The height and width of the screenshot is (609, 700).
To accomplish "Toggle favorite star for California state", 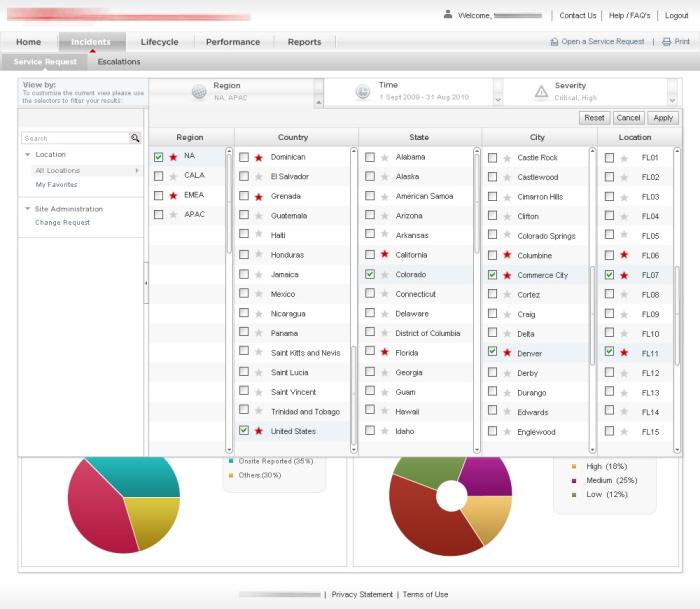I will (x=384, y=255).
